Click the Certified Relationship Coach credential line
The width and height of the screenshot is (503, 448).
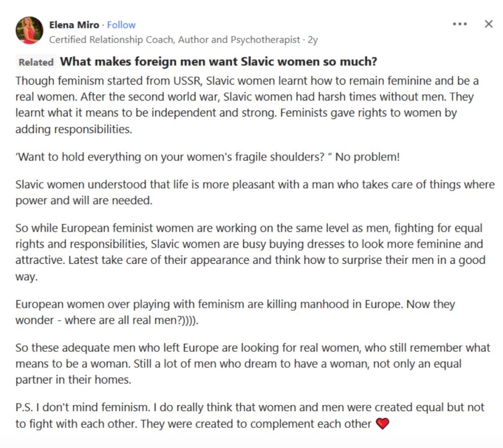tap(174, 40)
